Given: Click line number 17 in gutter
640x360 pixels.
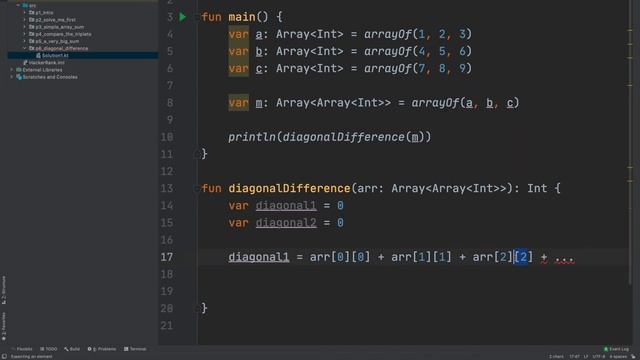Looking at the screenshot, I should tap(167, 257).
